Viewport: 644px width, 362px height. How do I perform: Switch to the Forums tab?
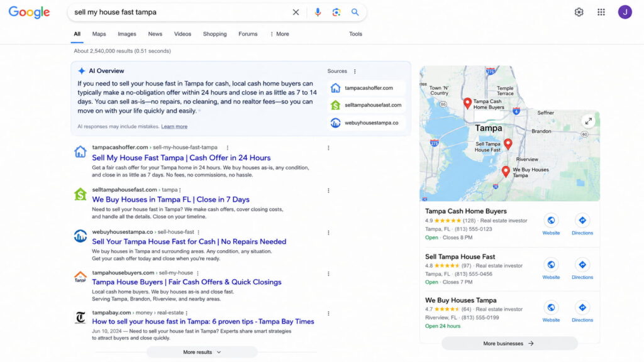[248, 34]
